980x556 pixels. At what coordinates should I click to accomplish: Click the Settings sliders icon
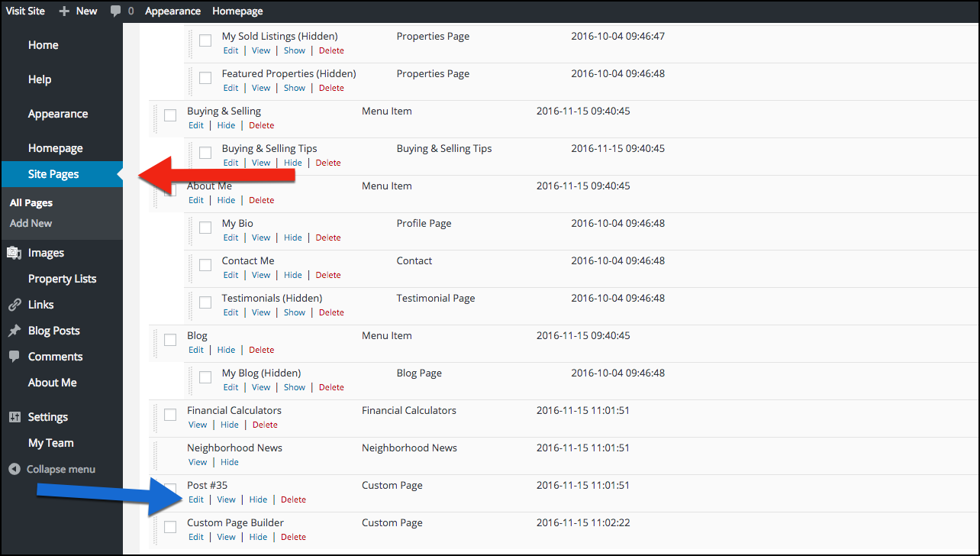(14, 417)
